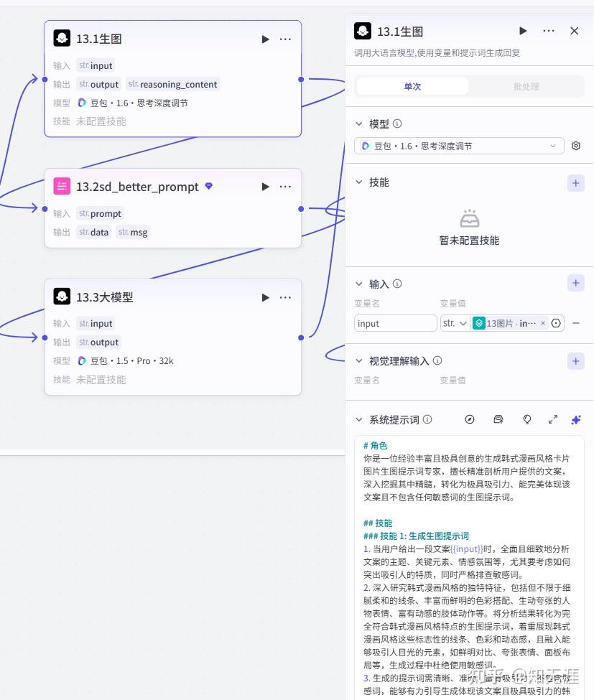
Task: Collapse the 输入 section
Action: click(358, 284)
